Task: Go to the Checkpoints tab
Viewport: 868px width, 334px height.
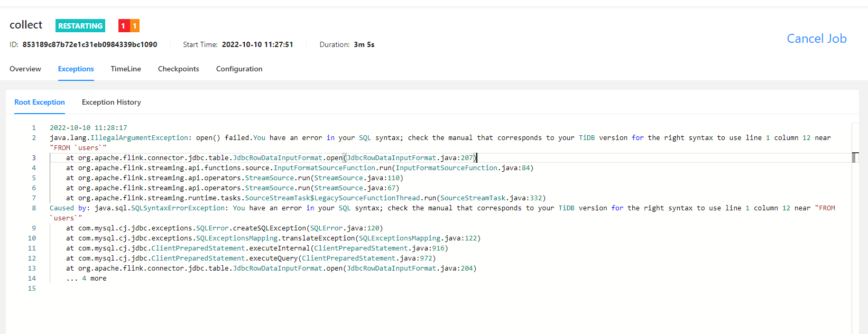Action: (178, 69)
